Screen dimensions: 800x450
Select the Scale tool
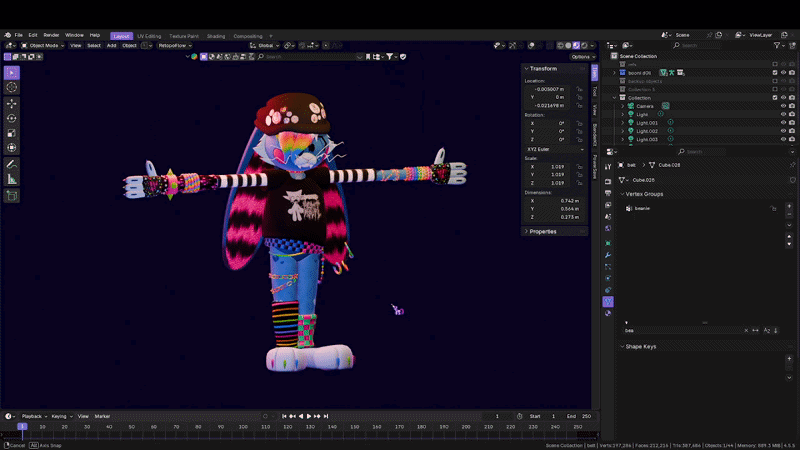click(x=12, y=133)
